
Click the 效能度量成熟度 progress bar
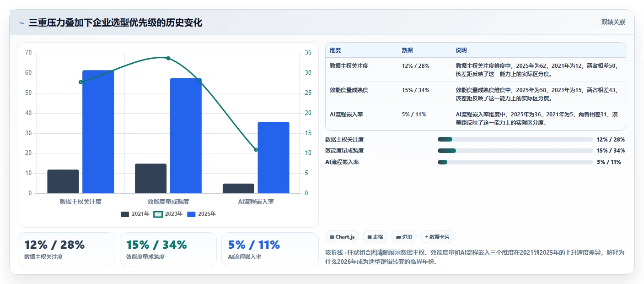(515, 151)
